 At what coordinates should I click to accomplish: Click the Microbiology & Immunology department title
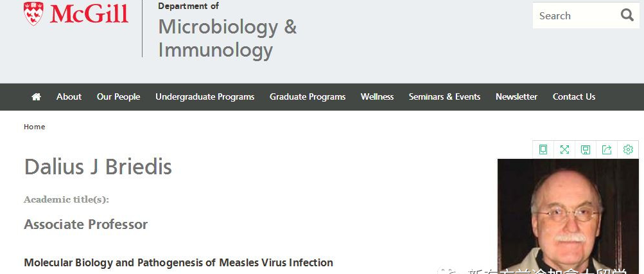click(227, 39)
